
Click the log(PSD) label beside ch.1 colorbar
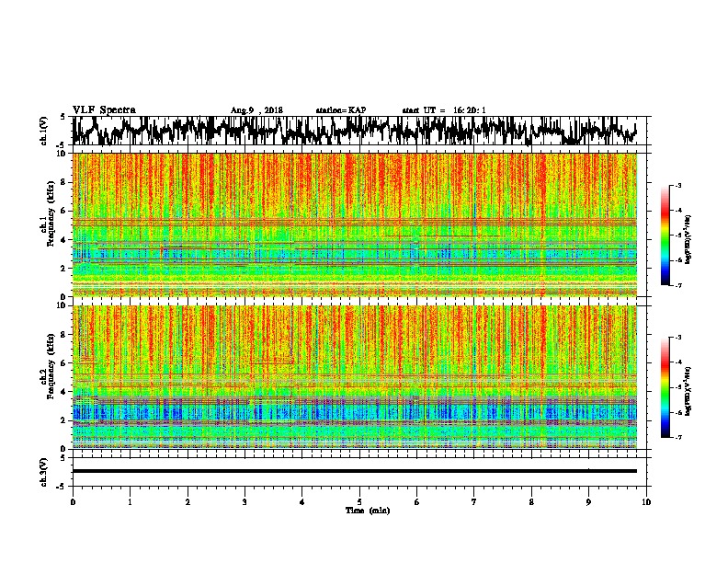(x=688, y=240)
